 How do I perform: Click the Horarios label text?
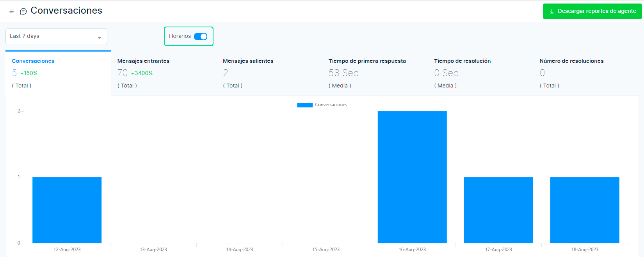click(x=180, y=36)
